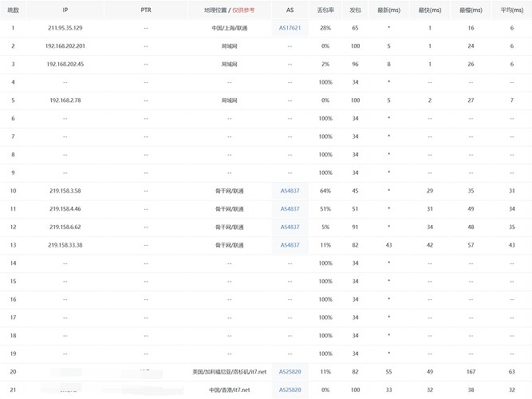Click the 28% packet loss value

[x=325, y=28]
